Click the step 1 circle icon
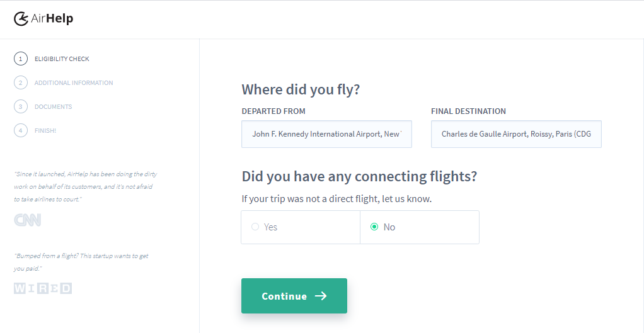 (x=21, y=59)
